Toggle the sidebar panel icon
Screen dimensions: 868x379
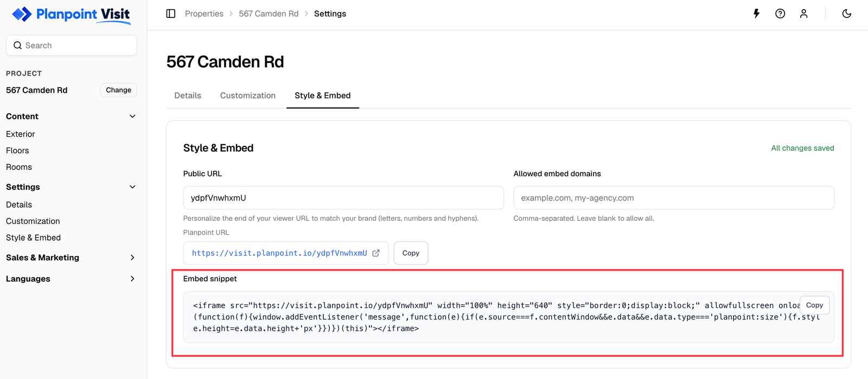pyautogui.click(x=171, y=14)
